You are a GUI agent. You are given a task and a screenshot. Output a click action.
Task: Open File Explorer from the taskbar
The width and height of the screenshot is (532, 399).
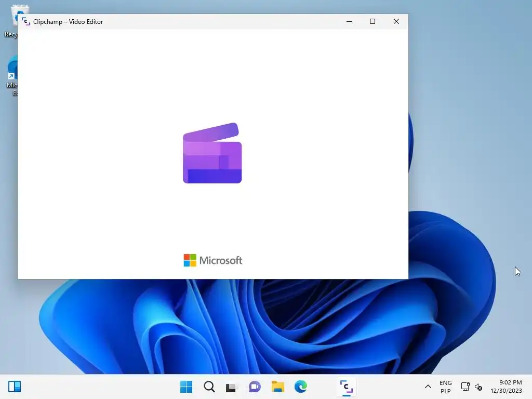278,387
